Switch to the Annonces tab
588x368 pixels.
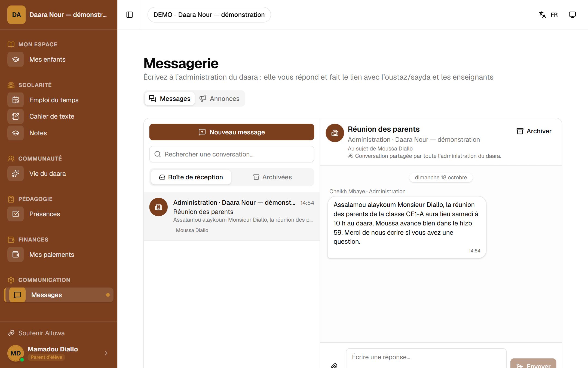219,99
